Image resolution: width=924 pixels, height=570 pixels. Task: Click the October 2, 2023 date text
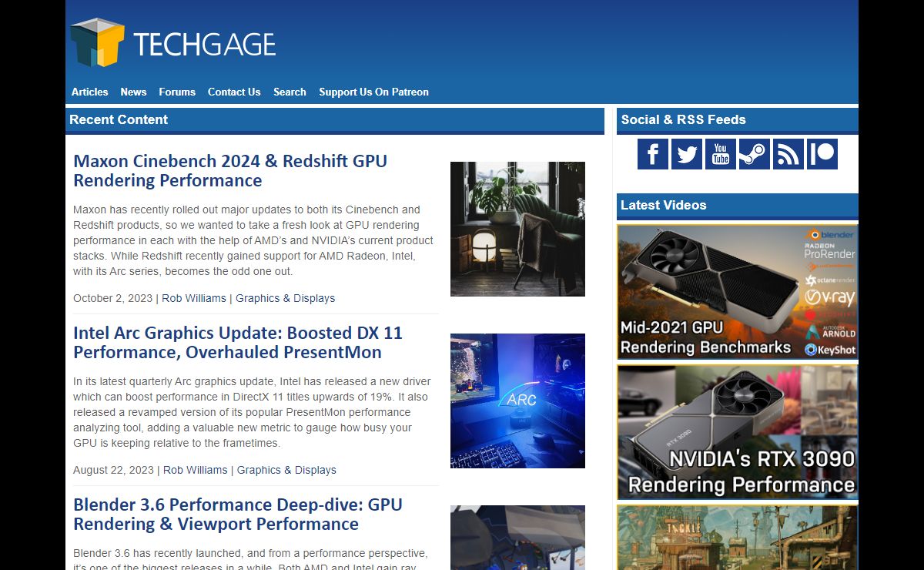(113, 298)
